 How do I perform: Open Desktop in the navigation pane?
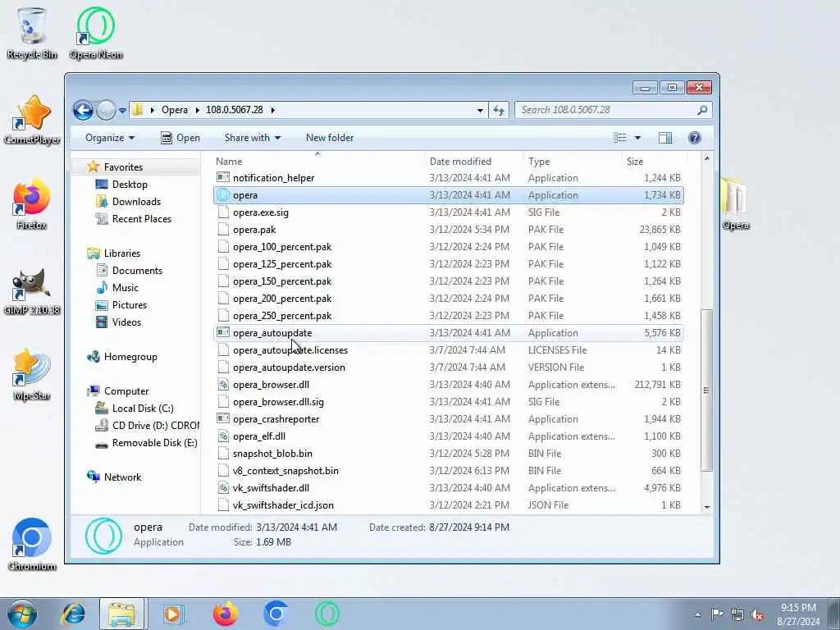[130, 185]
